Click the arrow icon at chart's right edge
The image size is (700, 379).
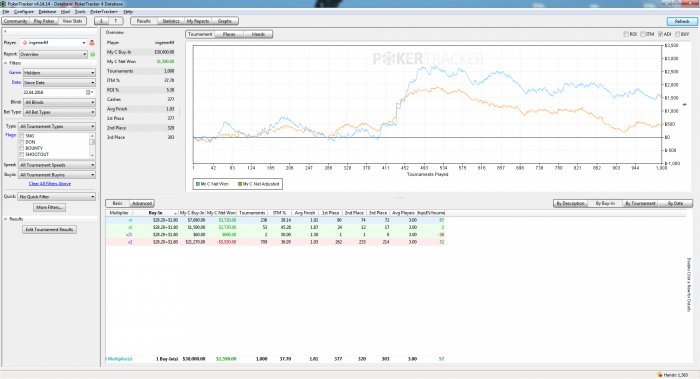(x=685, y=104)
